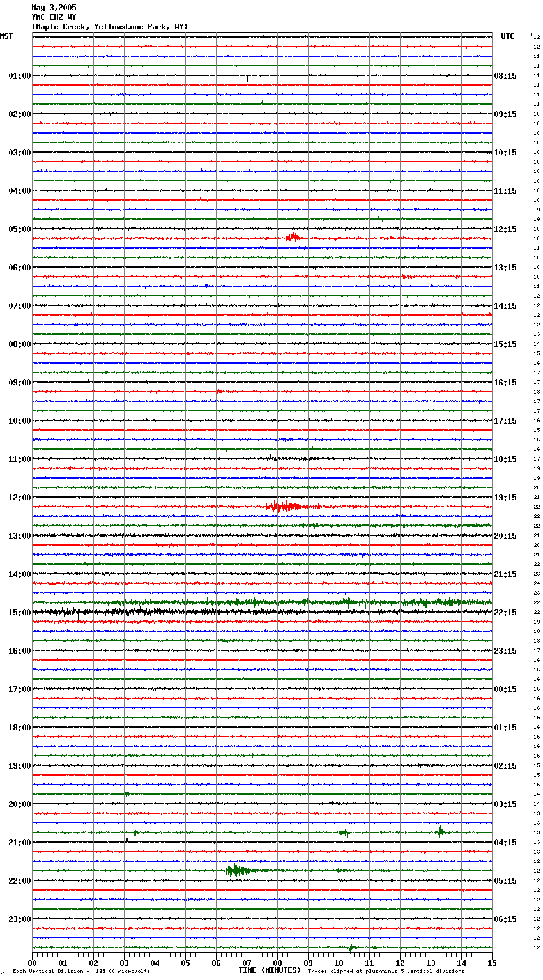Click the 'DC' column header
This screenshot has height=980, width=543.
530,34
